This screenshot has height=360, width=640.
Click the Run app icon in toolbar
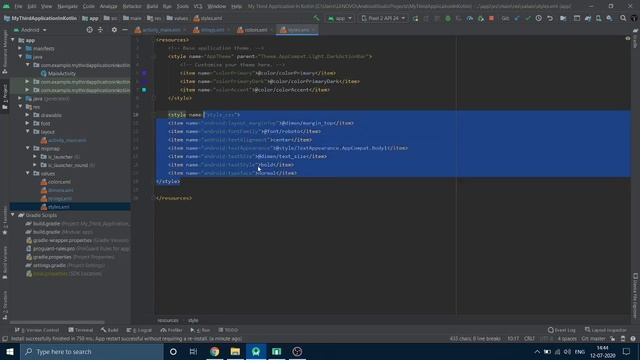click(416, 18)
